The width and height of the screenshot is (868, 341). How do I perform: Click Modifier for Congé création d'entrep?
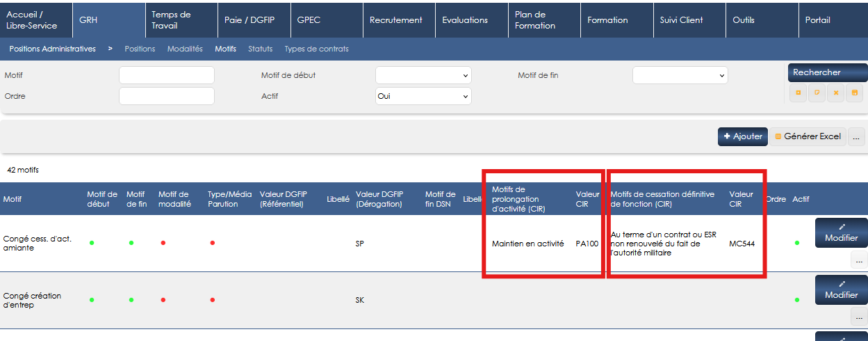click(841, 290)
